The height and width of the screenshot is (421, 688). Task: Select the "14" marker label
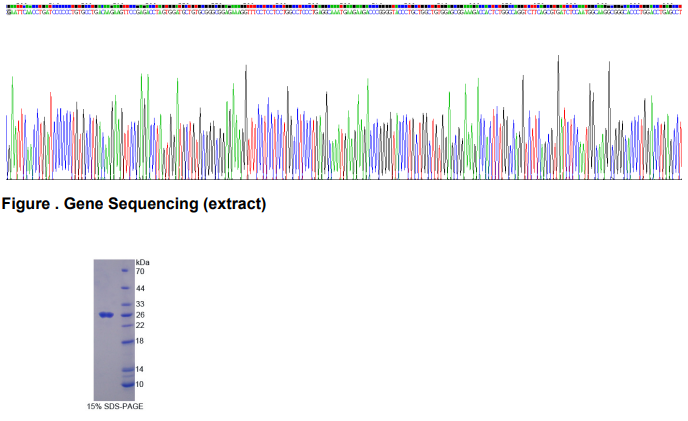(x=140, y=369)
